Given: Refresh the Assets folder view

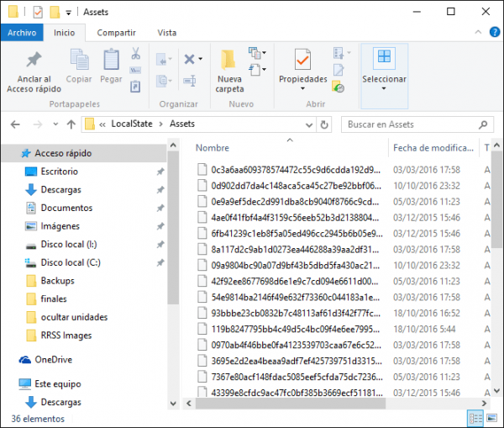Looking at the screenshot, I should click(324, 124).
